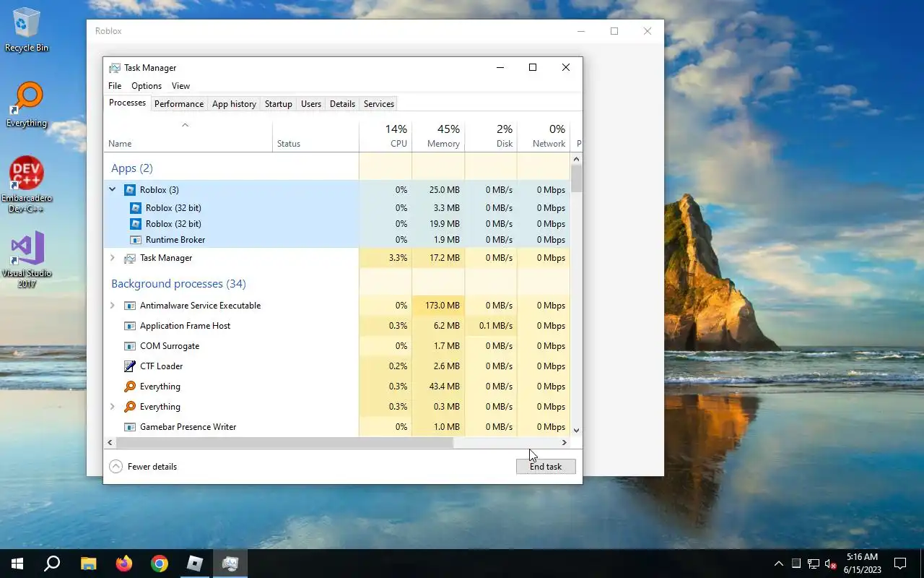Click the Runtime Broker process icon
The width and height of the screenshot is (924, 578).
(136, 240)
